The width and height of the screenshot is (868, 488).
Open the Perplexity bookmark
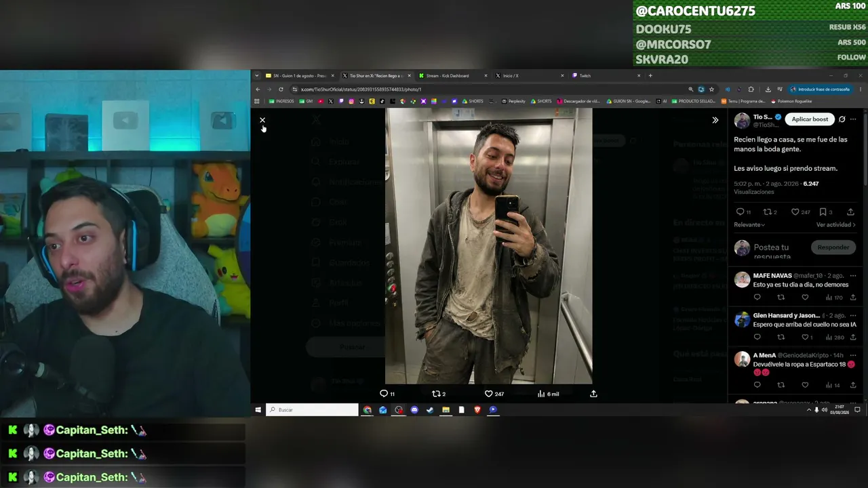513,101
